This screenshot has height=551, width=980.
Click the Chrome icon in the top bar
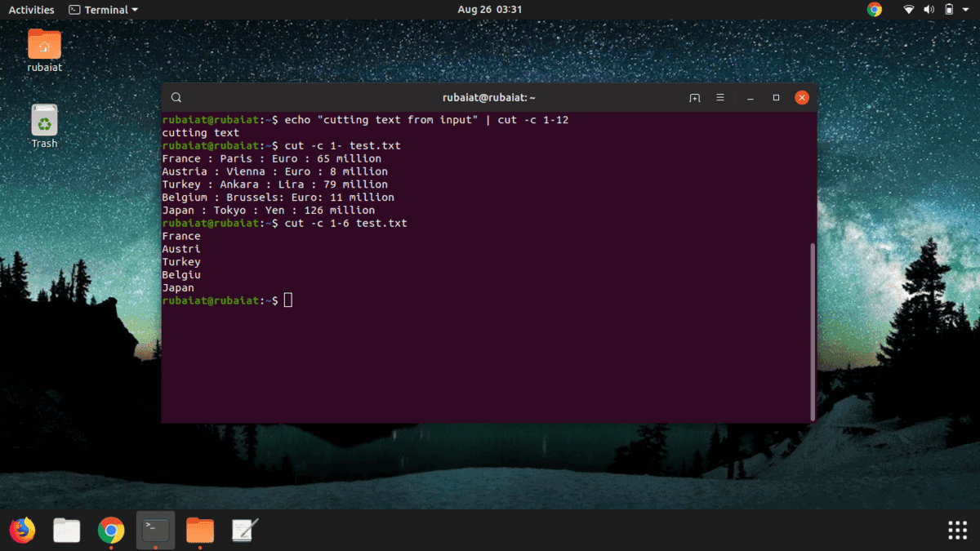coord(874,9)
